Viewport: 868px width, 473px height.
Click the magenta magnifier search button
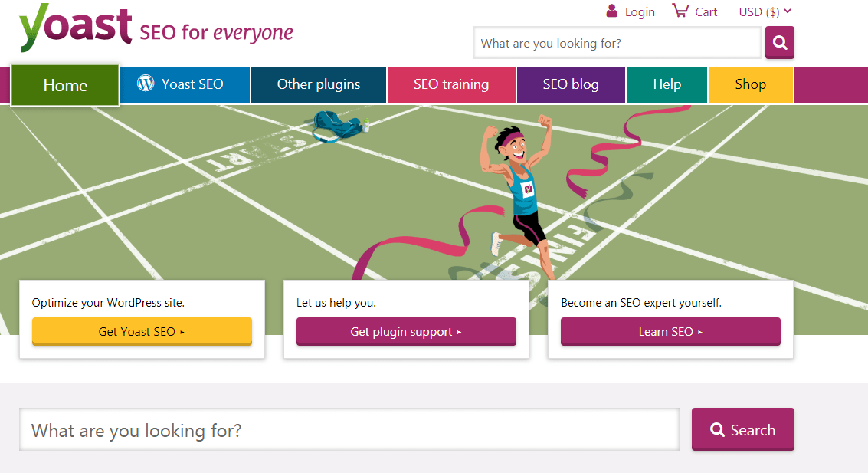(x=779, y=42)
